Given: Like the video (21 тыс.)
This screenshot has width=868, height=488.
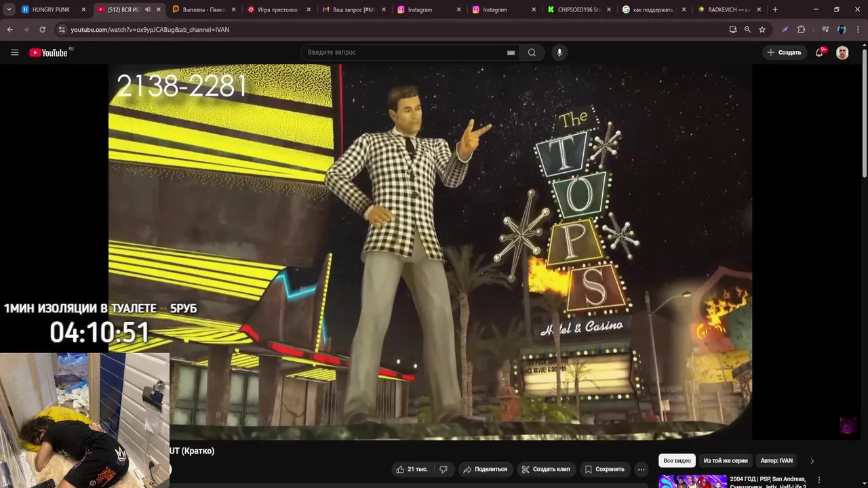Looking at the screenshot, I should (x=412, y=469).
